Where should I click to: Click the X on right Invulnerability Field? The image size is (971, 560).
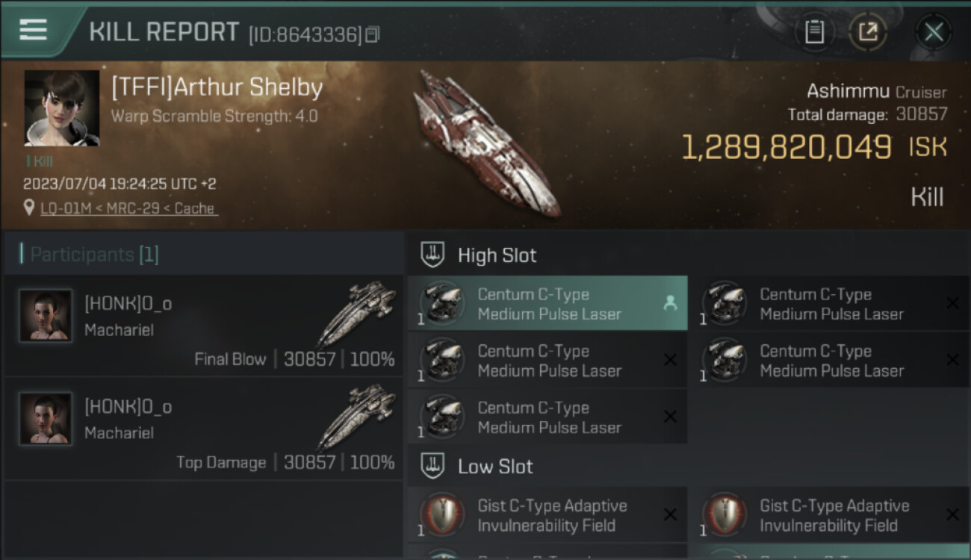(952, 514)
